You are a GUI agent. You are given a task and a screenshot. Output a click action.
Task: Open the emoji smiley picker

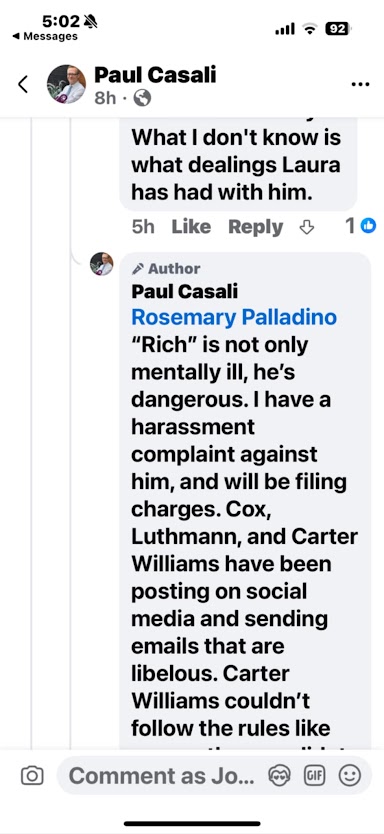349,776
